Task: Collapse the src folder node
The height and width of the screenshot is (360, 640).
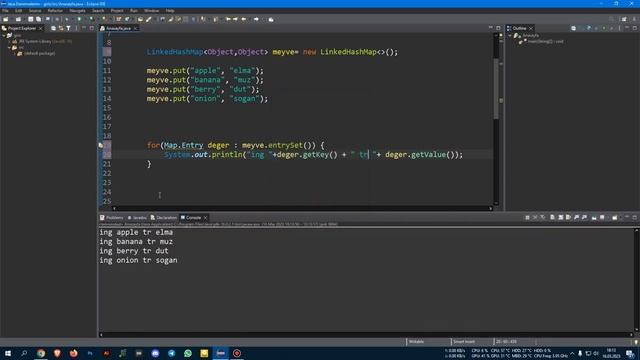Action: pos(9,47)
